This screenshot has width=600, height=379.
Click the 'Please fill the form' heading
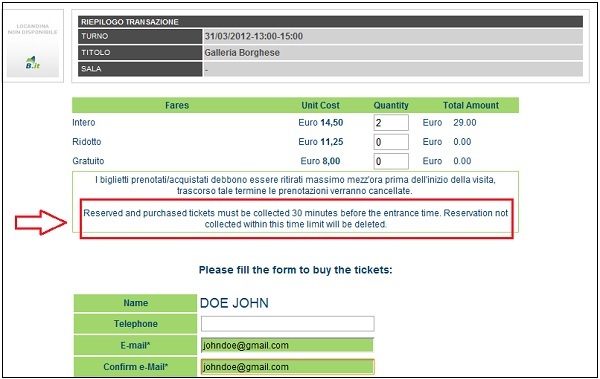pos(295,270)
